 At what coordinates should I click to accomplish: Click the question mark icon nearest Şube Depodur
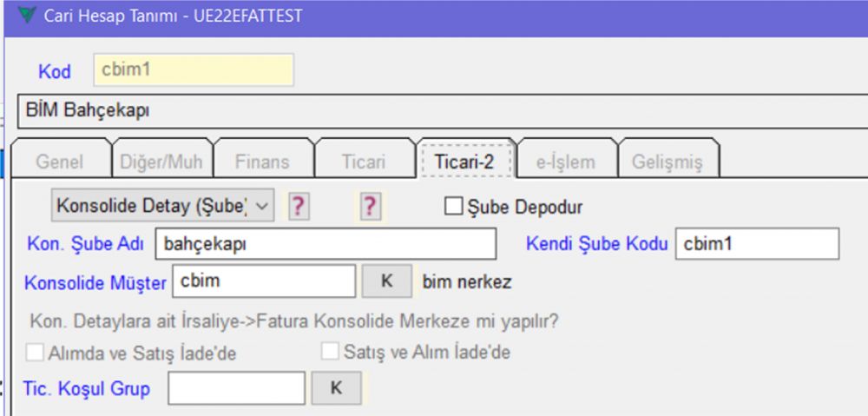tap(371, 207)
